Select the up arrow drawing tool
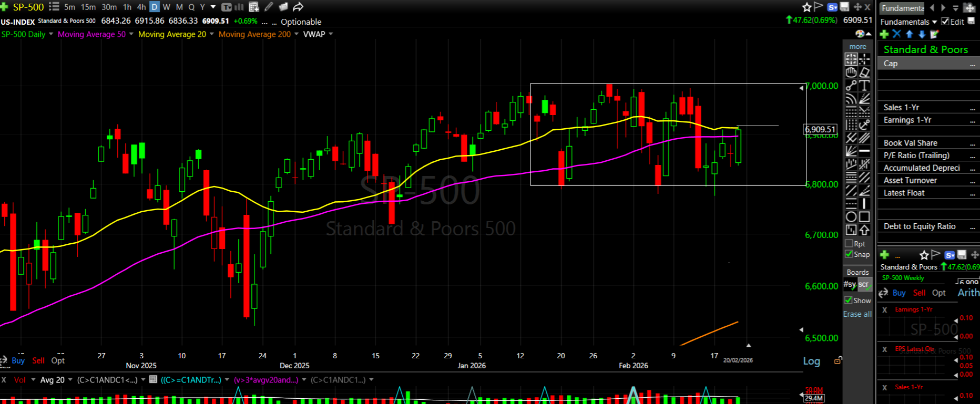This screenshot has width=980, height=404. [x=864, y=230]
